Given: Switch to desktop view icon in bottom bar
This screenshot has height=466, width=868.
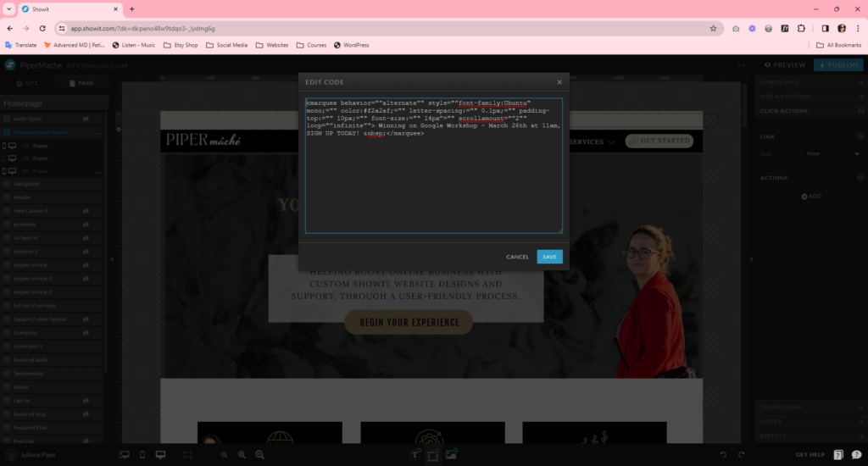Looking at the screenshot, I should pos(160,455).
